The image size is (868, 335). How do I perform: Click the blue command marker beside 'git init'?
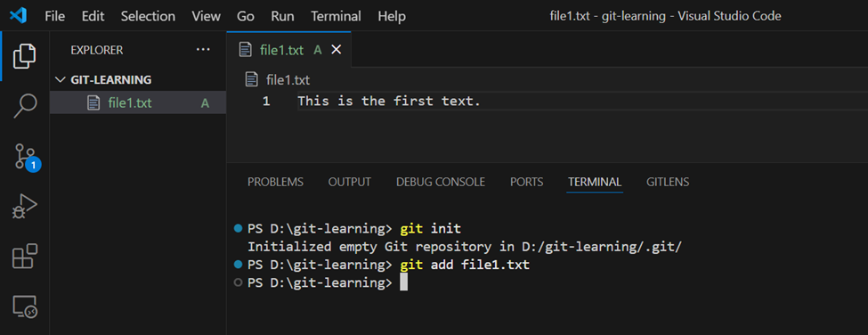[x=239, y=228]
